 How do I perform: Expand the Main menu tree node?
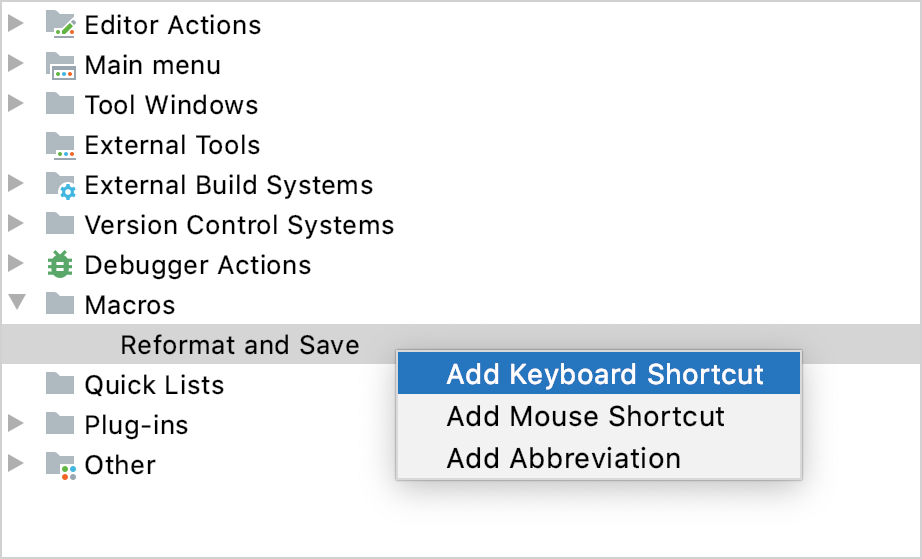coord(15,65)
